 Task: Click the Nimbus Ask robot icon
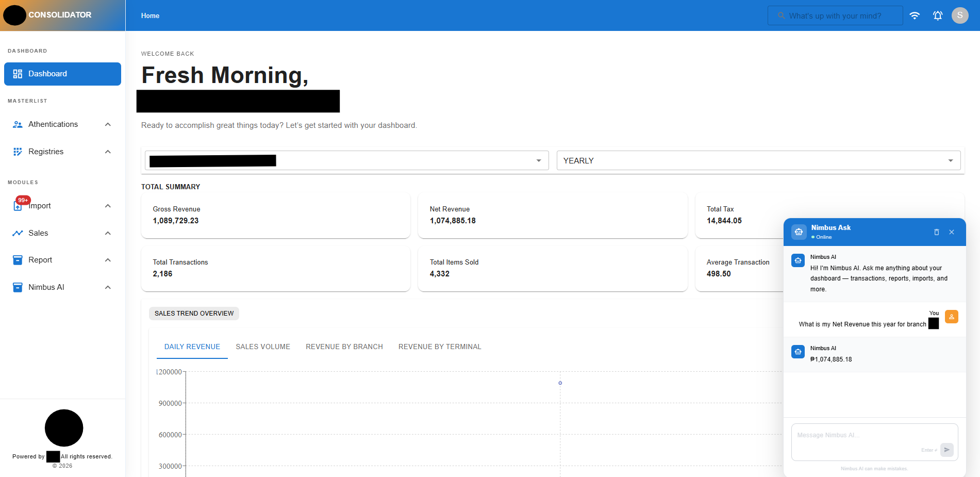[799, 232]
